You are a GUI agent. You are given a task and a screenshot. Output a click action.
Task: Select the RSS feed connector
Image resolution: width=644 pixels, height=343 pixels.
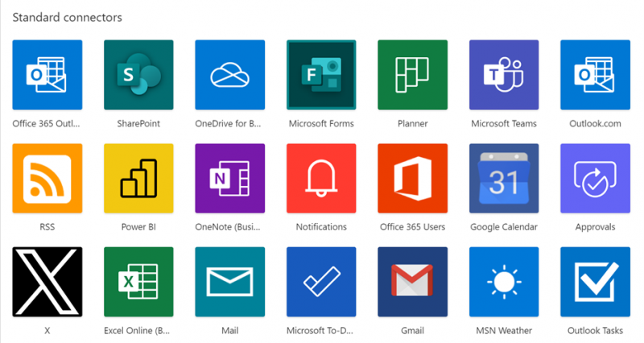point(47,178)
